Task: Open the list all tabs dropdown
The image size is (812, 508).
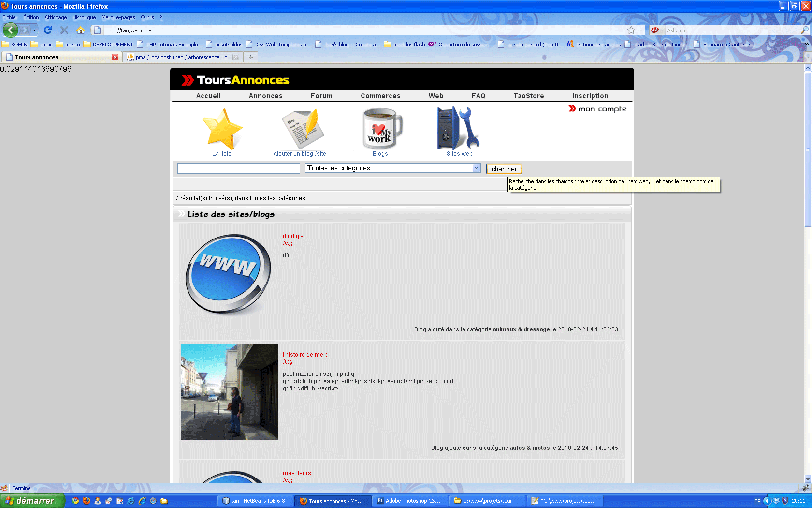Action: click(807, 57)
